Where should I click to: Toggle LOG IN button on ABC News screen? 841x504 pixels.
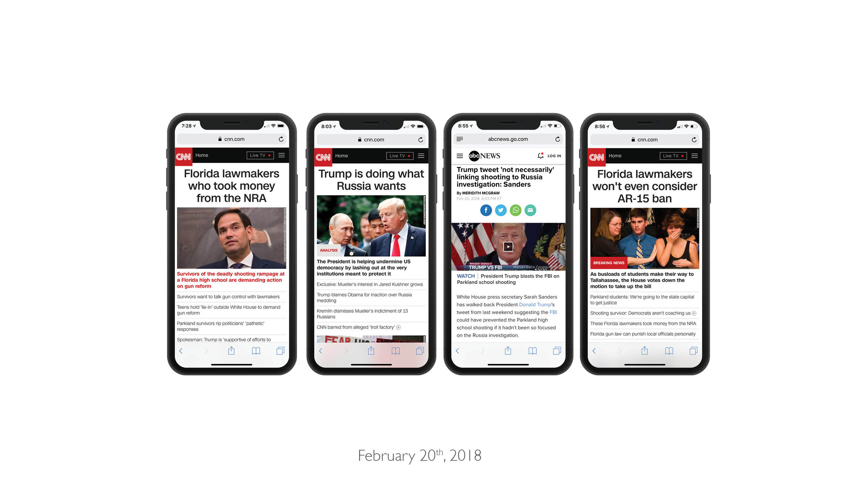(x=554, y=155)
